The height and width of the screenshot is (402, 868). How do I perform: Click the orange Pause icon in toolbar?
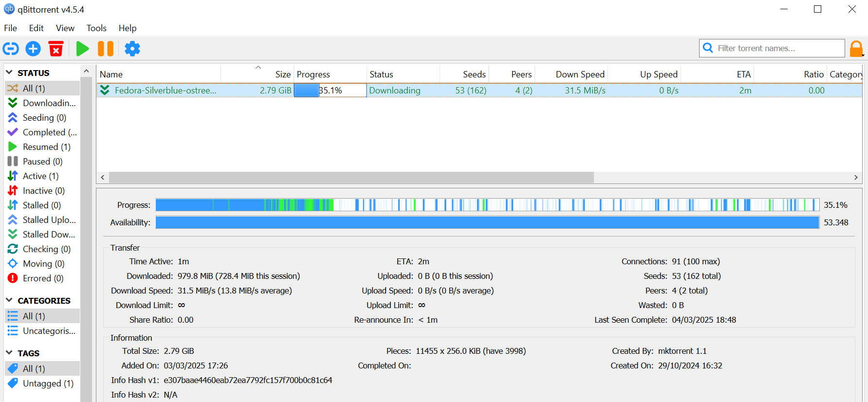click(x=106, y=49)
